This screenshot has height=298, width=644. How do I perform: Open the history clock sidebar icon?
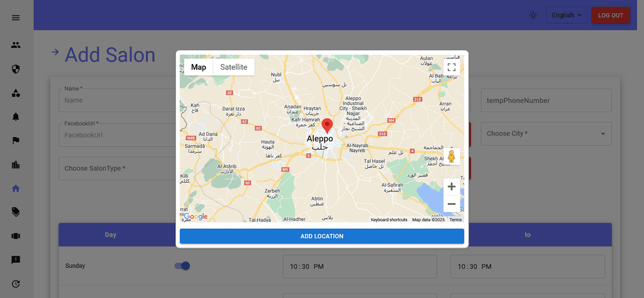click(16, 284)
